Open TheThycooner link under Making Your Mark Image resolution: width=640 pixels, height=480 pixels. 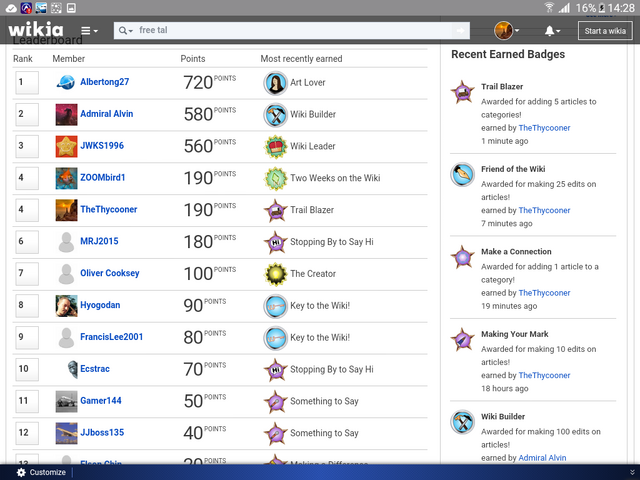544,375
